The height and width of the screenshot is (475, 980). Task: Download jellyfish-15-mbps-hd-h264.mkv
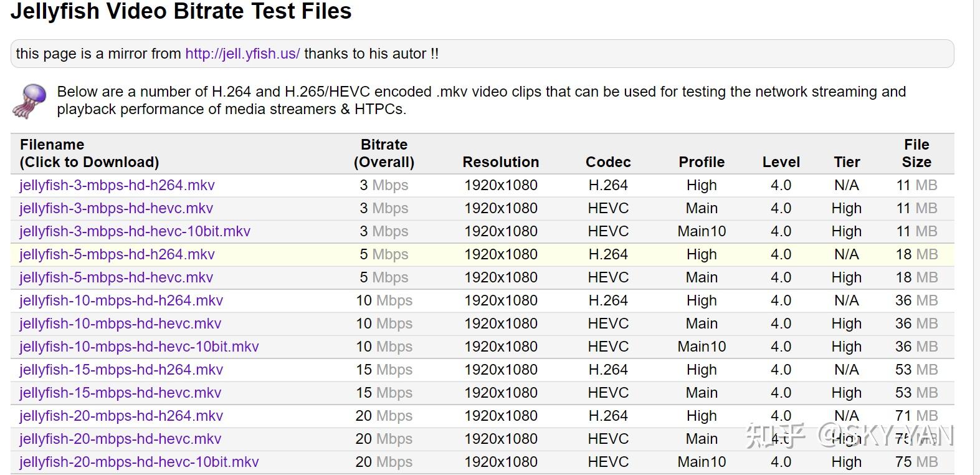click(121, 370)
